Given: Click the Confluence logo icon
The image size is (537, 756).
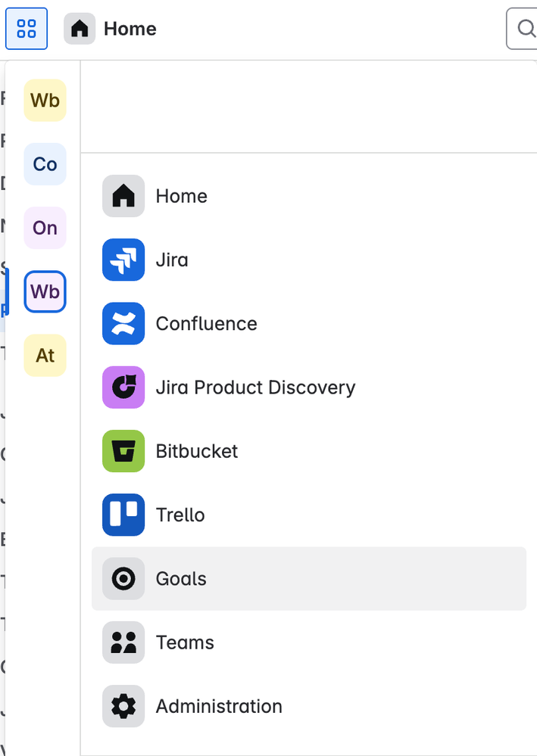Looking at the screenshot, I should click(x=123, y=324).
